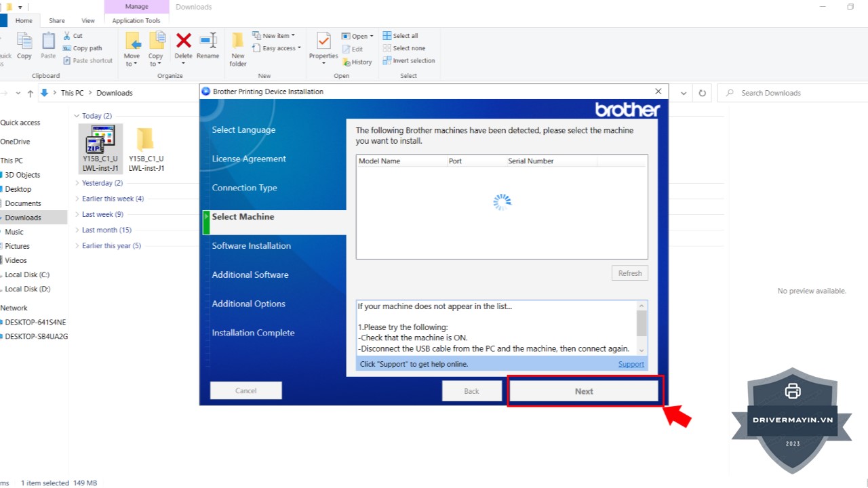
Task: Click the History icon in Open group
Action: [357, 62]
